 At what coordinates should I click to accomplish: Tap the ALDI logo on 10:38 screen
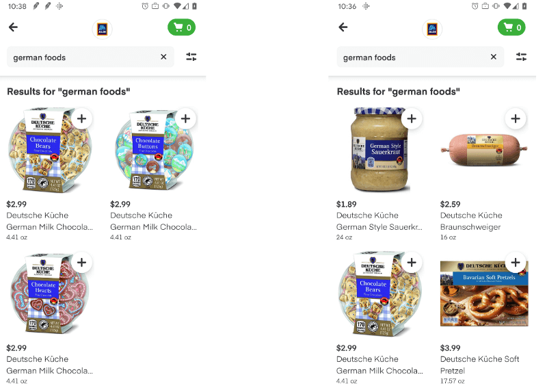[x=102, y=29]
